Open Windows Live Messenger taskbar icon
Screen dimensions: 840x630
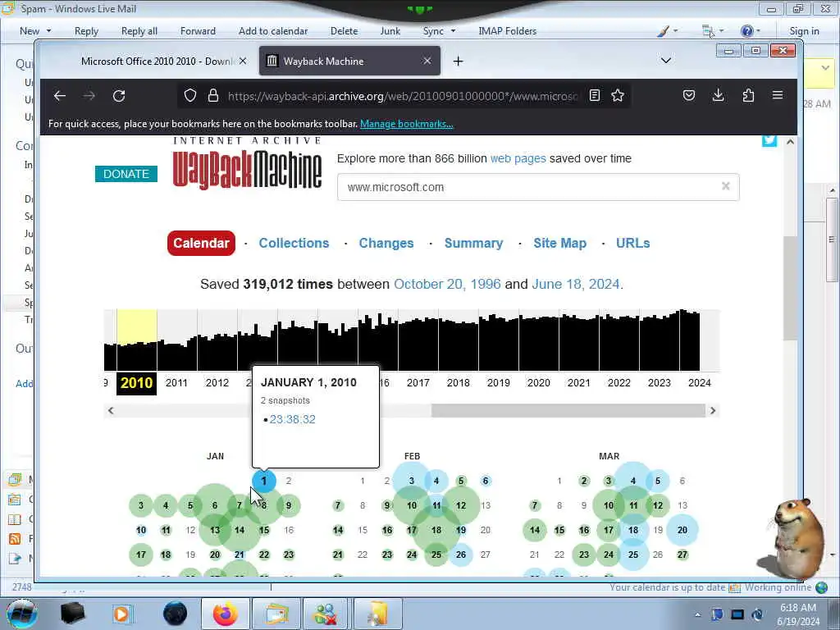[326, 614]
